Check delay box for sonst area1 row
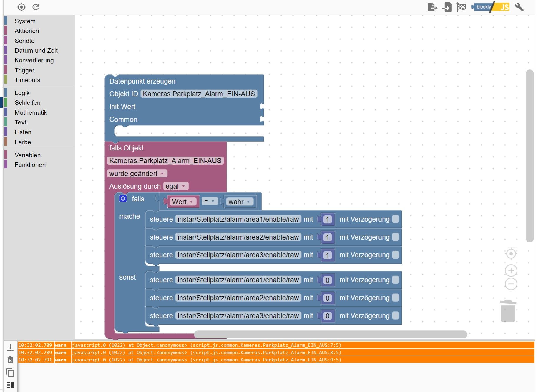 click(x=396, y=280)
